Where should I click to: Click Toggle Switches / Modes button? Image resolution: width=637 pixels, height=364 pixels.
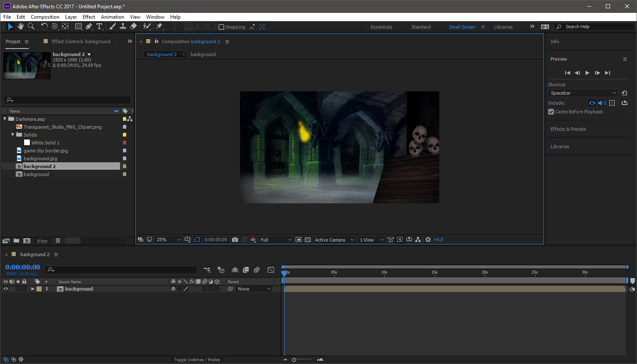[197, 360]
